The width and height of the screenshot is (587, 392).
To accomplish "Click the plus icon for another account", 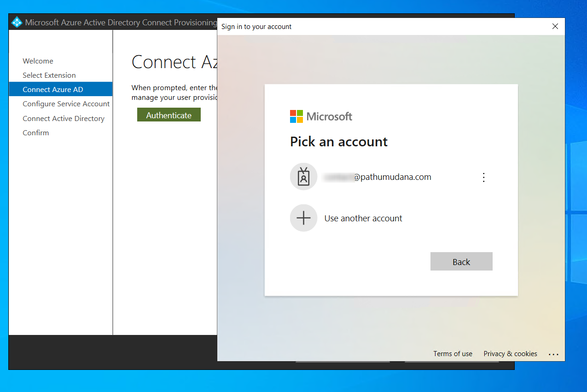I will pos(303,218).
